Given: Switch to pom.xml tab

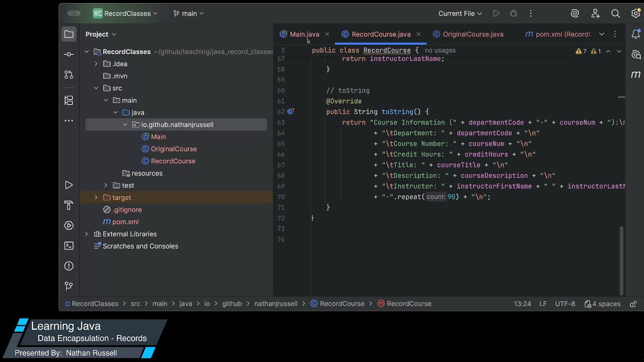Looking at the screenshot, I should (558, 34).
